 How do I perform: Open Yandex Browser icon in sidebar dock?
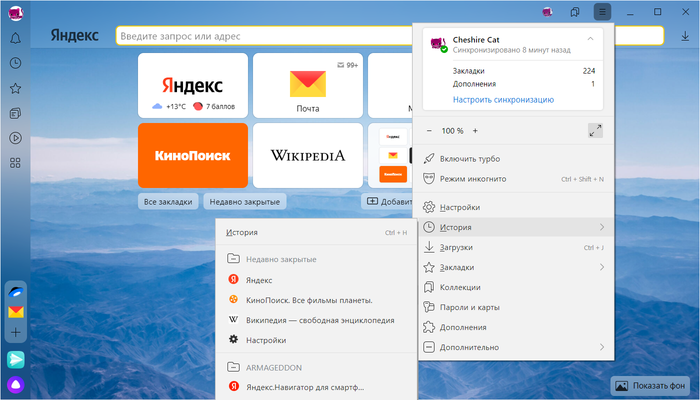(16, 292)
